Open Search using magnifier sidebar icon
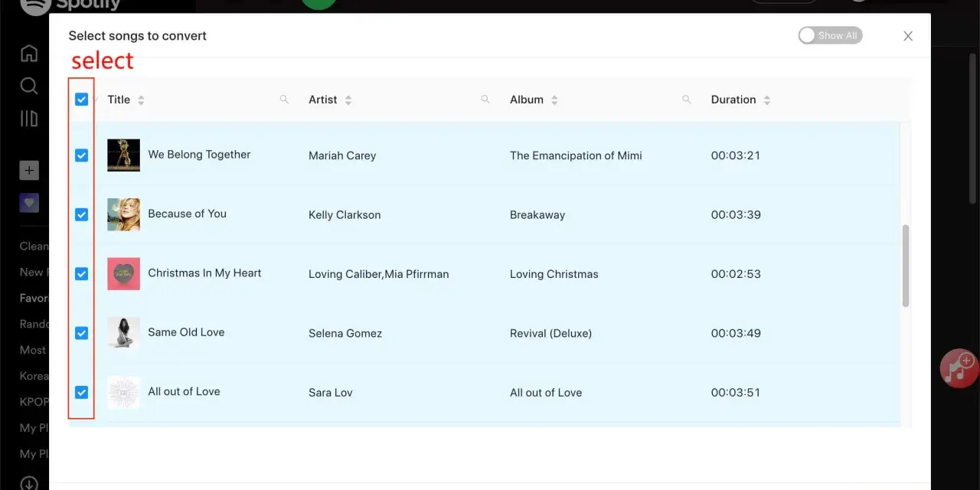980x490 pixels. (x=29, y=86)
